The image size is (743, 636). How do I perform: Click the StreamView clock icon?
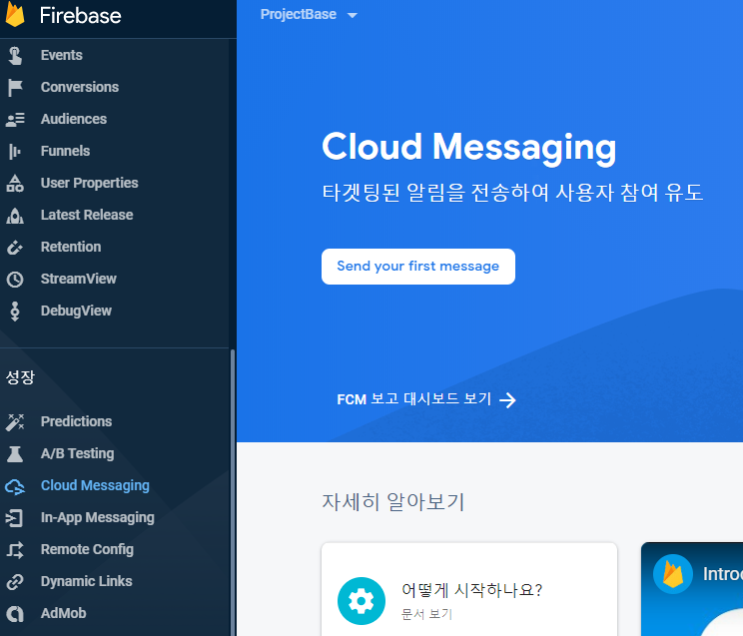pos(15,280)
